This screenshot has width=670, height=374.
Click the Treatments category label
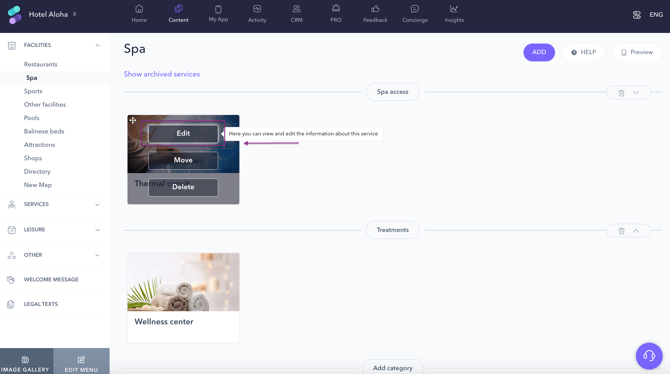[x=393, y=230]
